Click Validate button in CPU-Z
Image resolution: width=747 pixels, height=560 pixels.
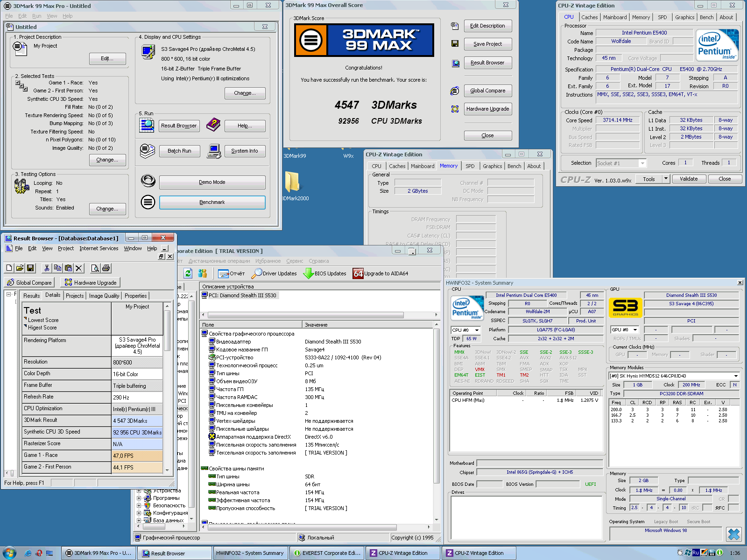(689, 179)
